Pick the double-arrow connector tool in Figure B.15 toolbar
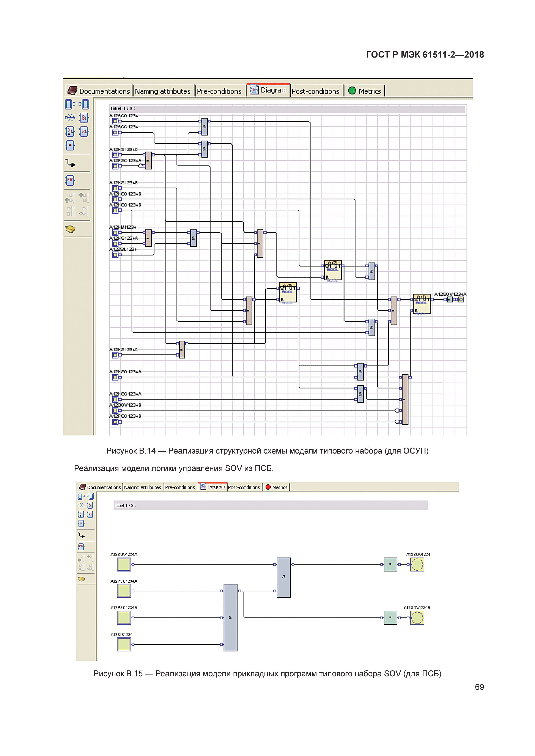Image resolution: width=535 pixels, height=756 pixels. coord(81,505)
